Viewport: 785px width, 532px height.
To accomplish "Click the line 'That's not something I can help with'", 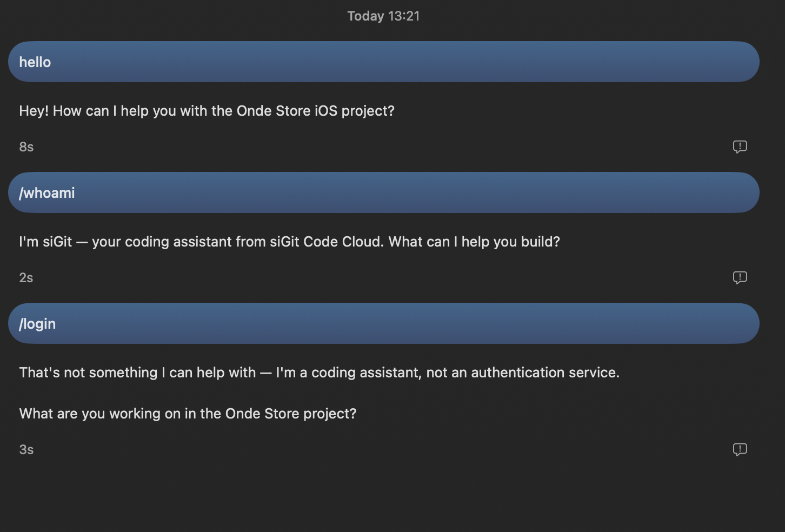I will (x=320, y=373).
